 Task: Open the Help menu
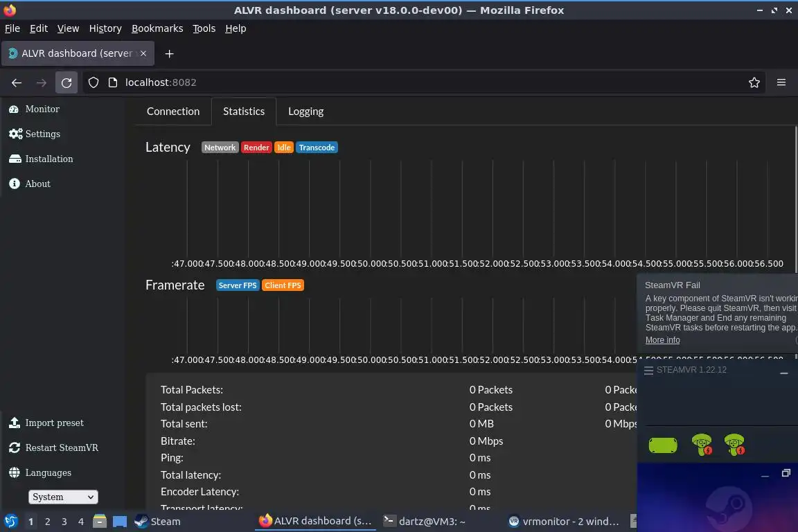point(236,28)
